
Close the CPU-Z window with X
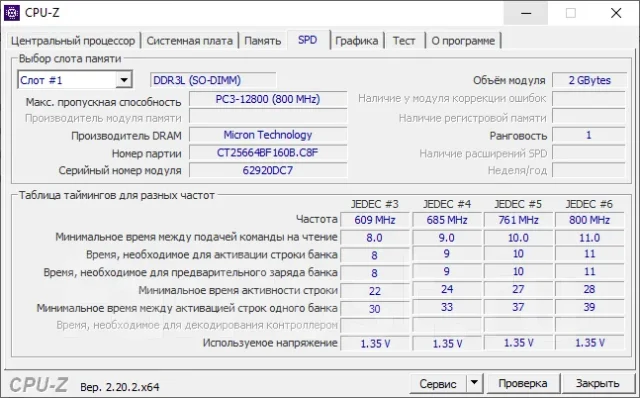click(616, 13)
